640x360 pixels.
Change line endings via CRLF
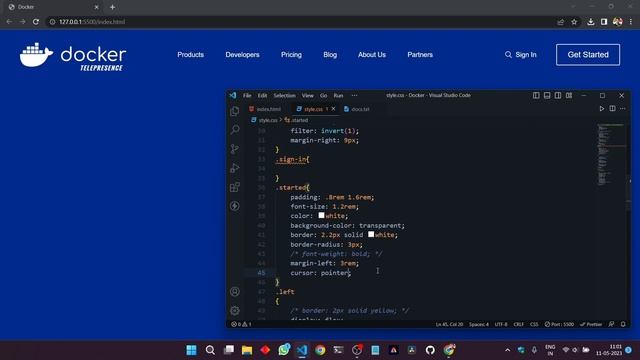pos(518,324)
